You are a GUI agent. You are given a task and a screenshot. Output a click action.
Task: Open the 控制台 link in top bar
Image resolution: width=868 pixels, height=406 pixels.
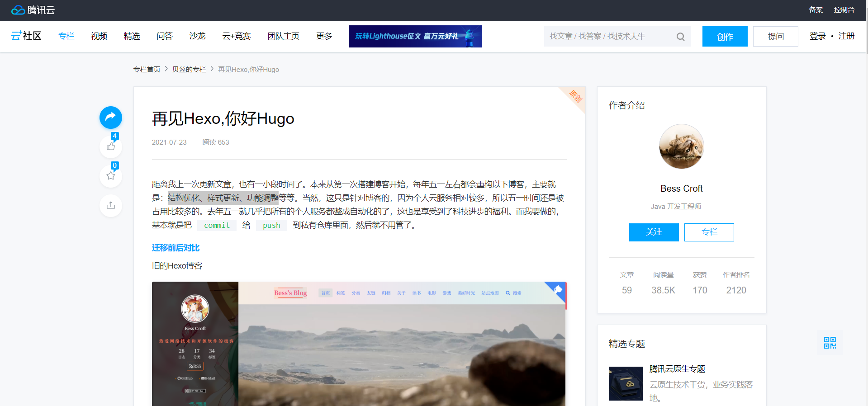pos(844,10)
